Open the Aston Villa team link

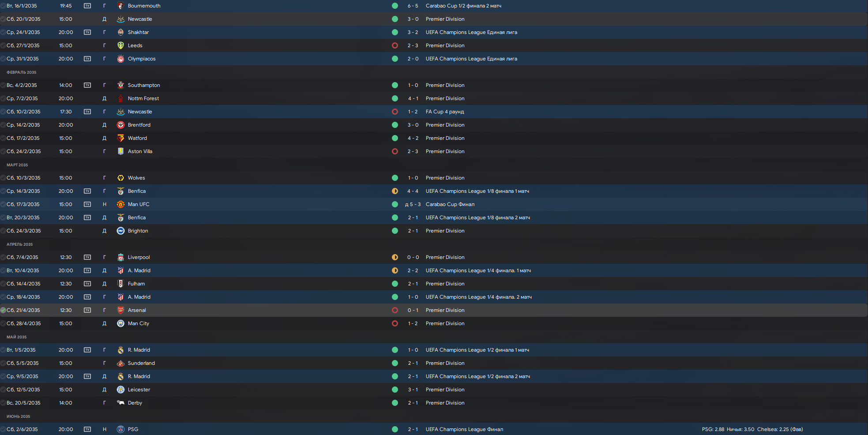click(x=140, y=151)
